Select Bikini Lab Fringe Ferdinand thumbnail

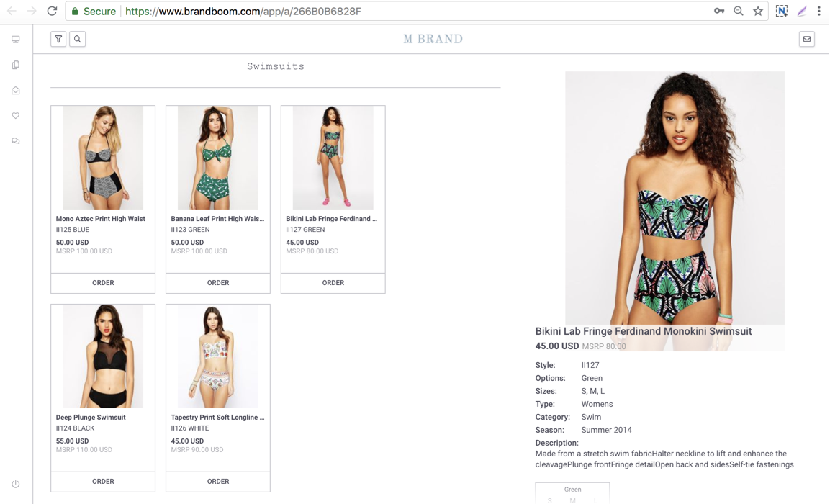tap(333, 157)
